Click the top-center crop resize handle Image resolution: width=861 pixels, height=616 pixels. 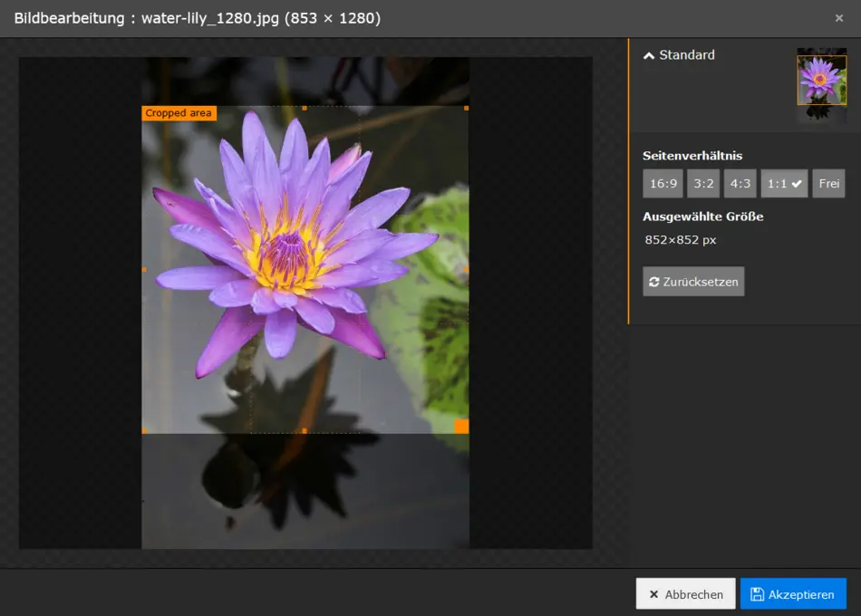point(305,108)
